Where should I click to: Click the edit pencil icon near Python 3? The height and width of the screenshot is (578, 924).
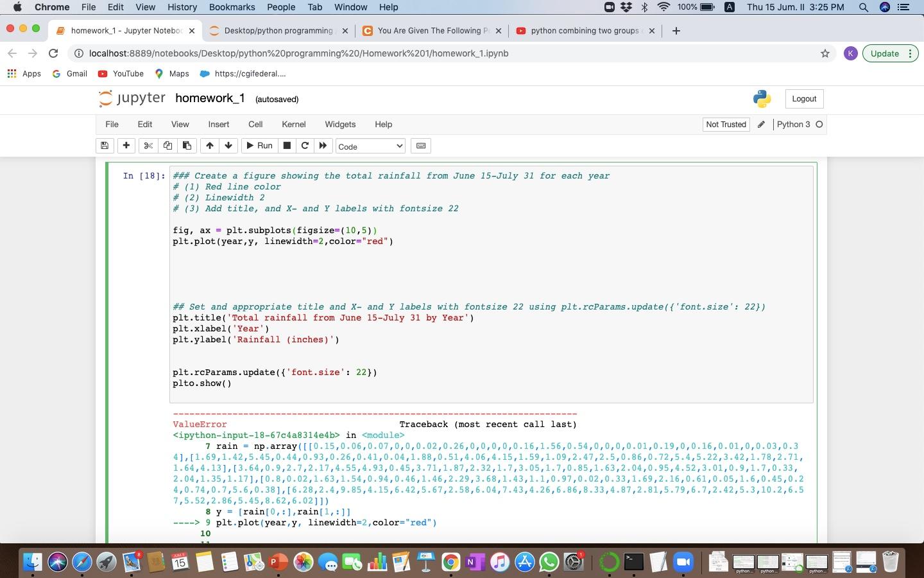point(761,125)
